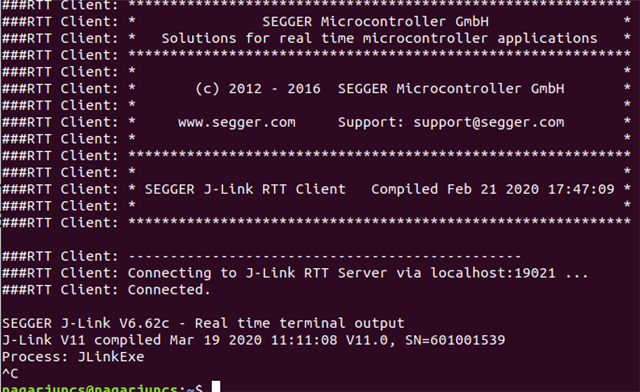Click the terminal cursor block at the prompt
The width and height of the screenshot is (640, 392).
[x=216, y=387]
